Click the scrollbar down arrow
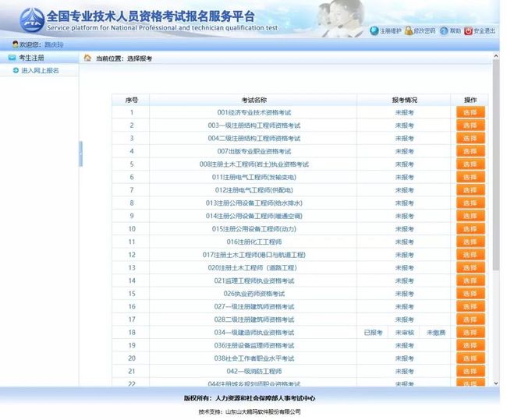 pyautogui.click(x=496, y=383)
